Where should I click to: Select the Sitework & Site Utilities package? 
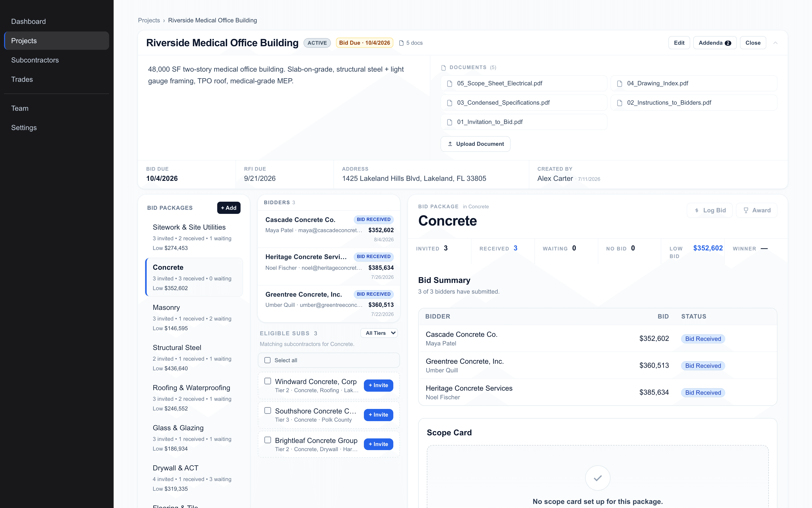point(194,237)
